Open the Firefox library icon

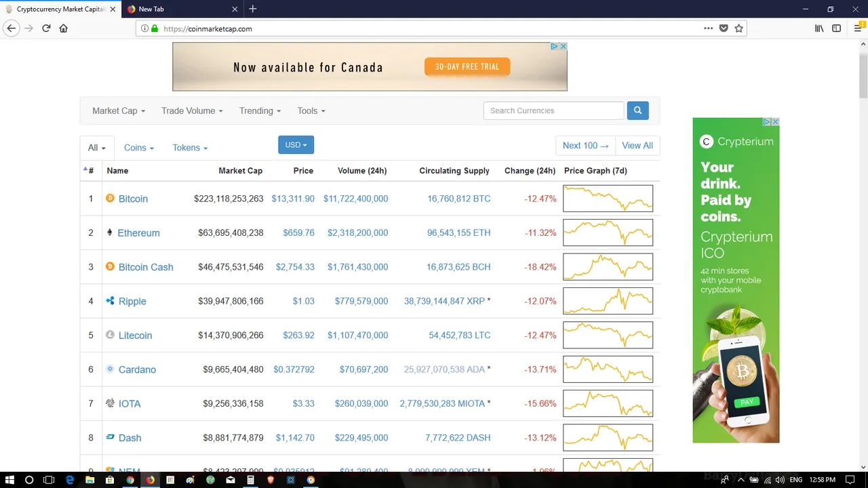pyautogui.click(x=819, y=28)
